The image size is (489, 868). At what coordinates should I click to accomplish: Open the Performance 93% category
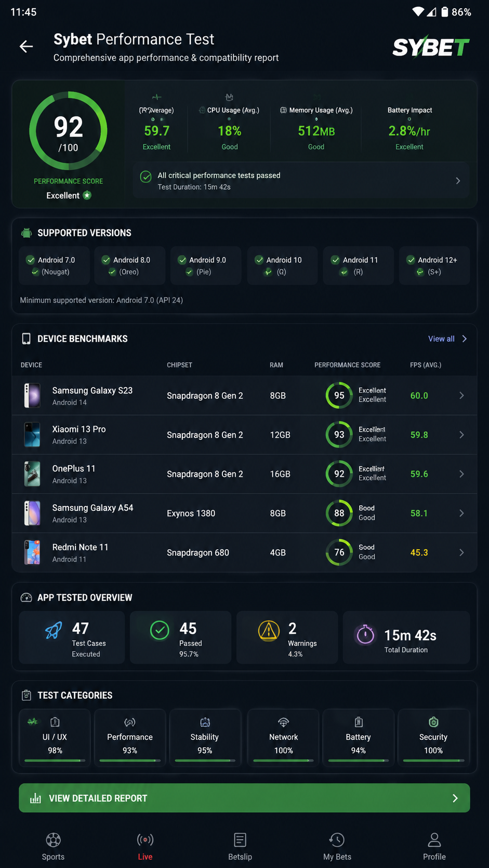coord(130,738)
